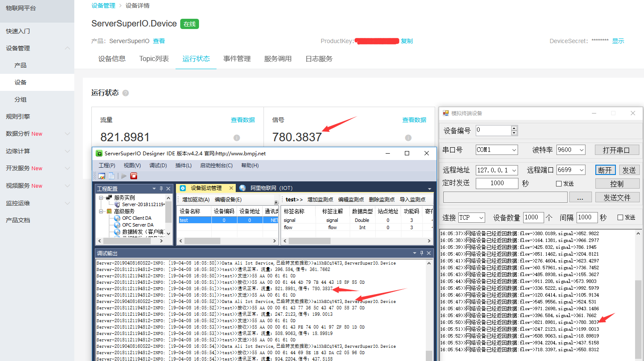Screen dimensions: 644x361
Task: Decrease 设备编号 with the down spinner arrow
Action: tap(514, 133)
